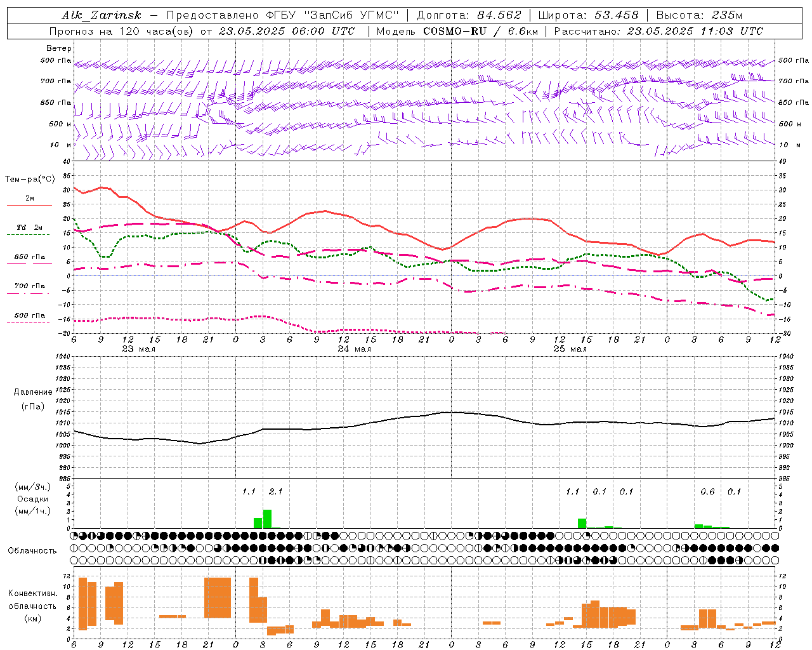Click the Тем-ра(°C) panel label
The image size is (812, 650).
30,180
